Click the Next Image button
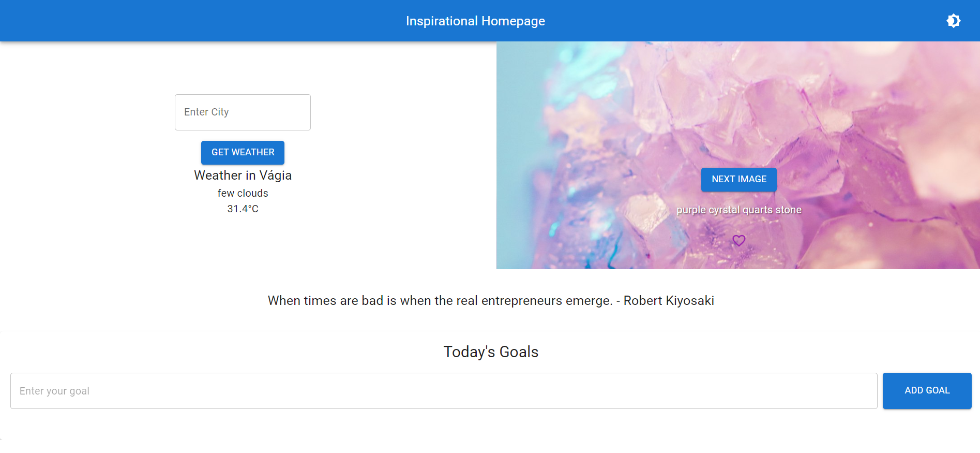This screenshot has height=453, width=980. coord(739,179)
